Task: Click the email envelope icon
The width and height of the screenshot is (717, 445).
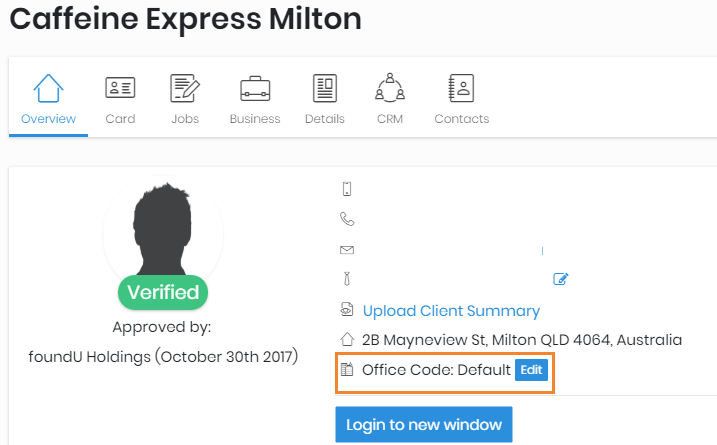Action: pos(347,249)
